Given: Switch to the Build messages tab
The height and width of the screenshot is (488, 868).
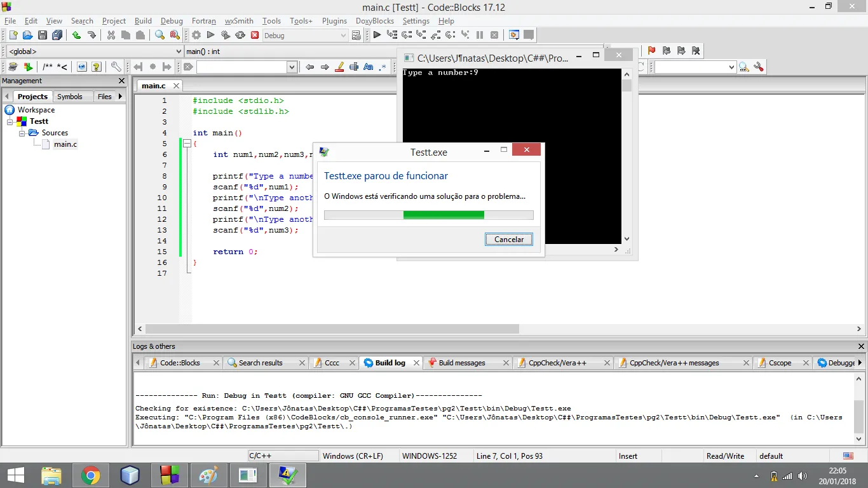Looking at the screenshot, I should tap(461, 363).
